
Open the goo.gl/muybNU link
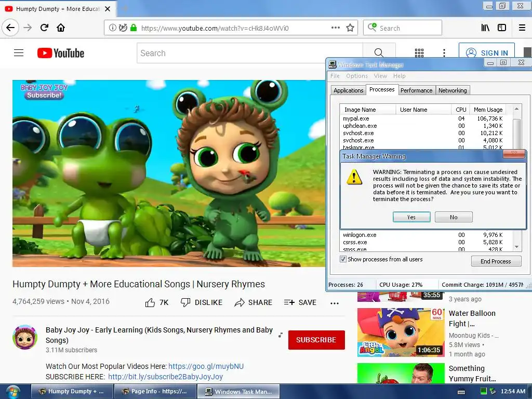(x=206, y=366)
